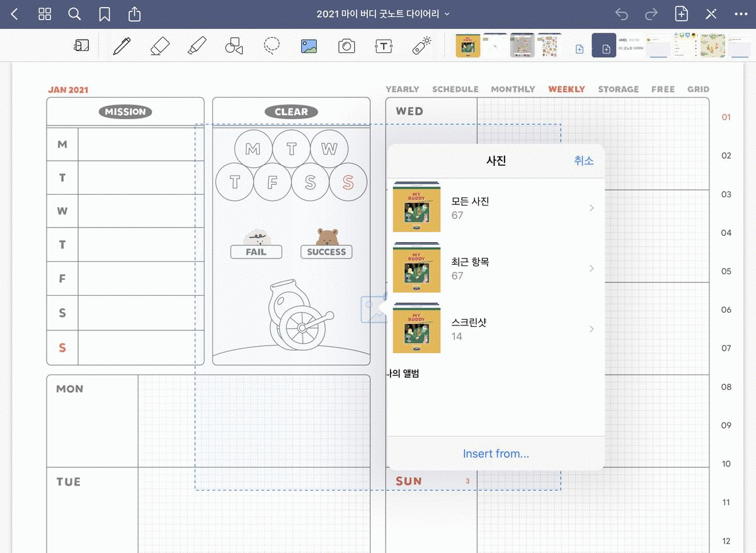Open the yellow My Buddy cover thumbnail

point(467,46)
